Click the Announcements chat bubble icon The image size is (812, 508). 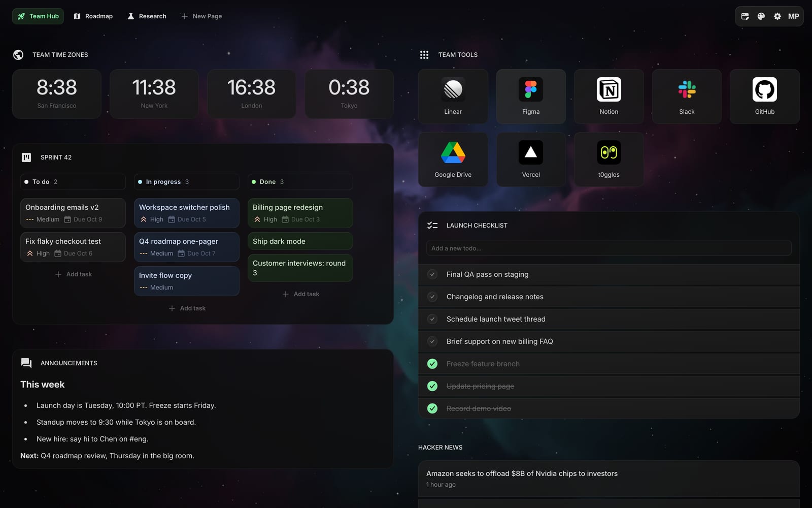[x=26, y=363]
